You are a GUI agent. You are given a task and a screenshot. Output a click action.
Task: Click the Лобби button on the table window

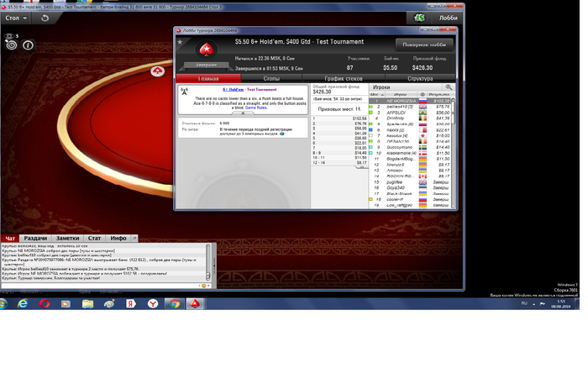click(448, 18)
